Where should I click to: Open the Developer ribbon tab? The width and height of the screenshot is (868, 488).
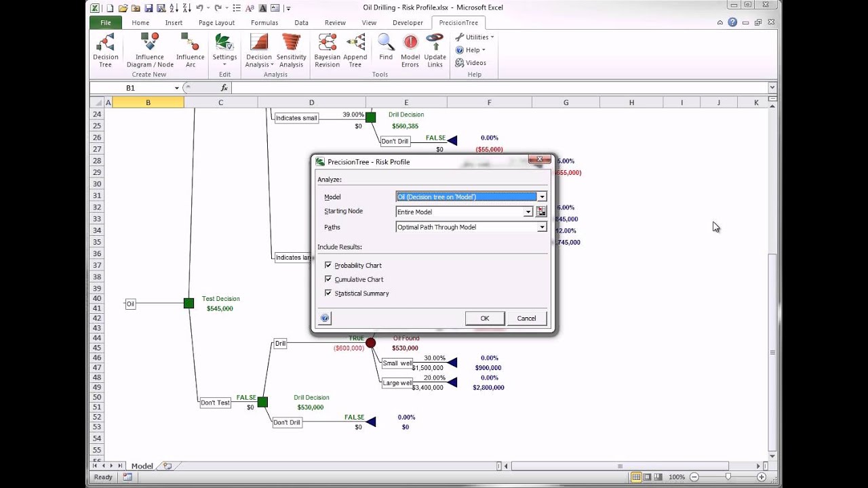[x=408, y=22]
